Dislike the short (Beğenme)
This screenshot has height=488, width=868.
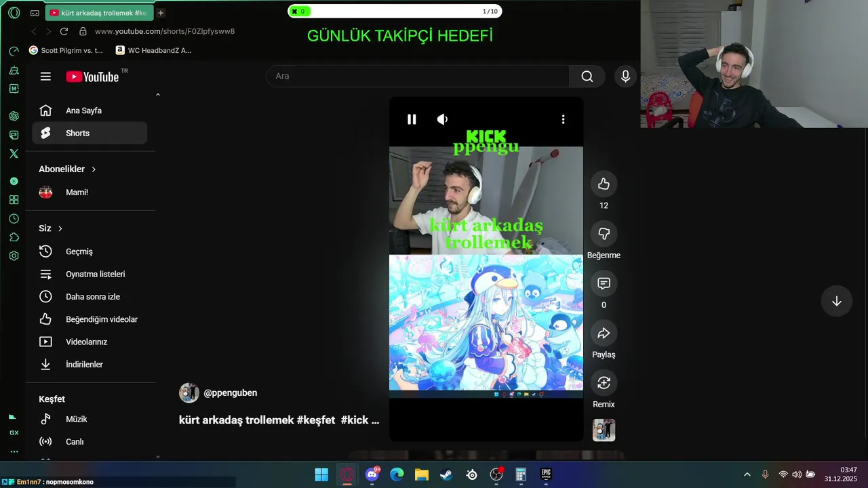604,234
